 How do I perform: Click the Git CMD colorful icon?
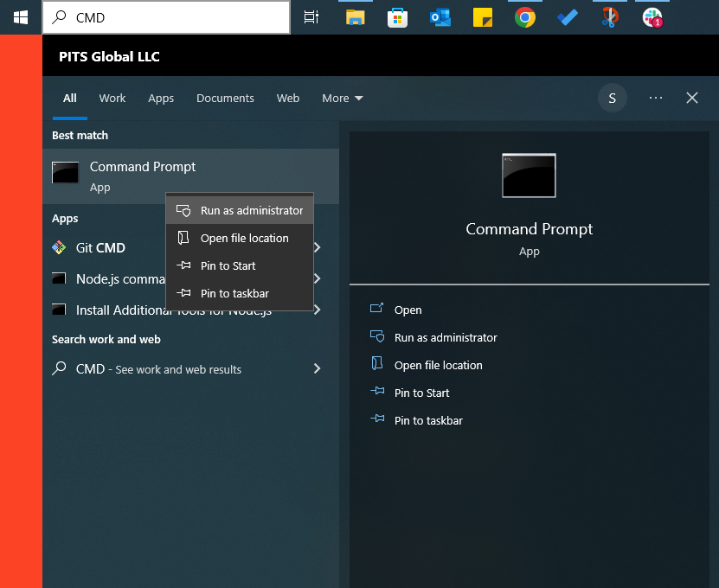click(59, 247)
